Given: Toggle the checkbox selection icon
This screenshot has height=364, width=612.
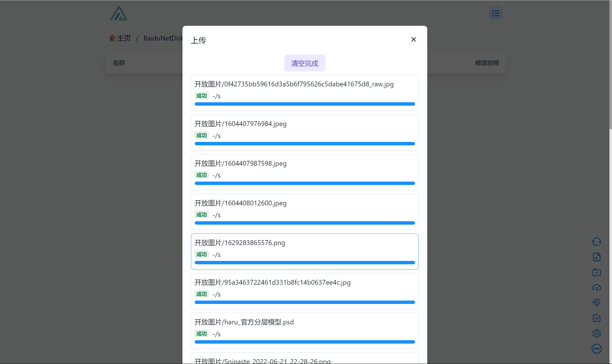Looking at the screenshot, I should [x=596, y=318].
